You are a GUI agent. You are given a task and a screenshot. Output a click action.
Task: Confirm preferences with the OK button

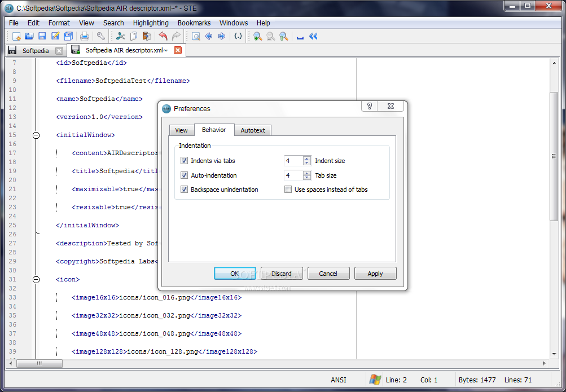click(235, 274)
